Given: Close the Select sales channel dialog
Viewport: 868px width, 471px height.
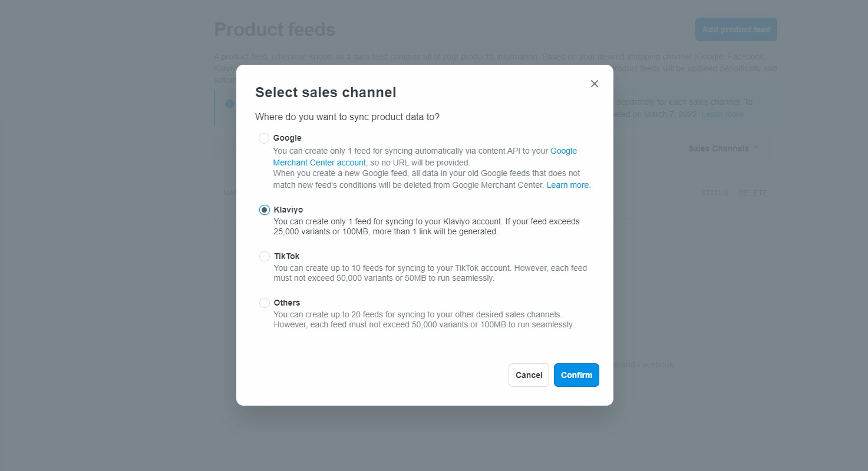Looking at the screenshot, I should coord(594,84).
